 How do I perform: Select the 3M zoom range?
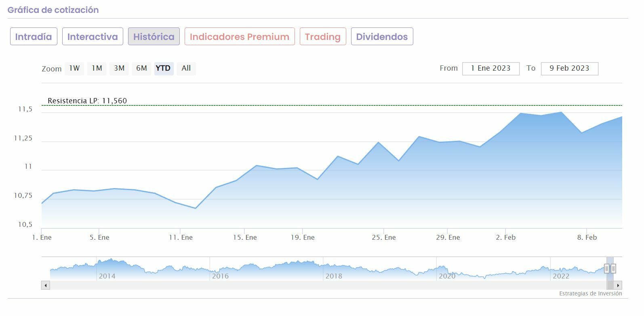tap(119, 68)
